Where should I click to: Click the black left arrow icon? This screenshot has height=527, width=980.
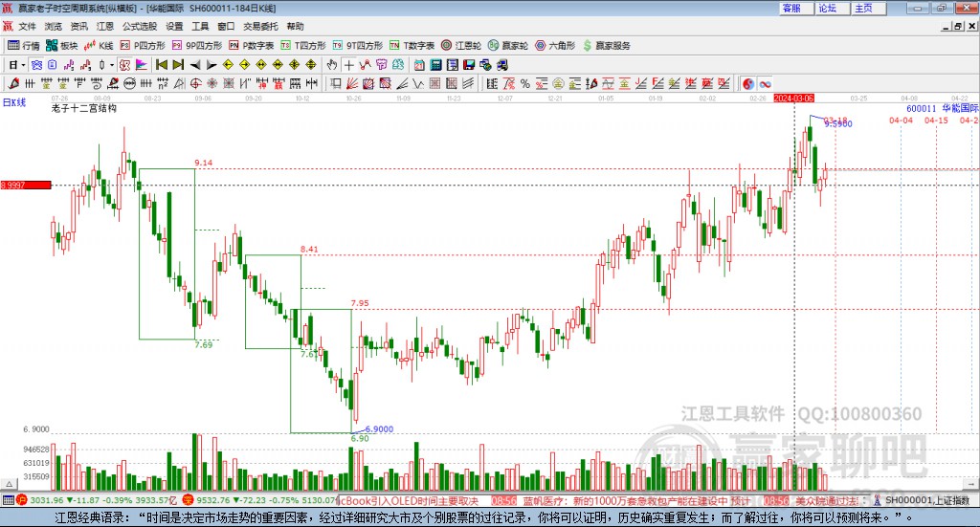(195, 65)
